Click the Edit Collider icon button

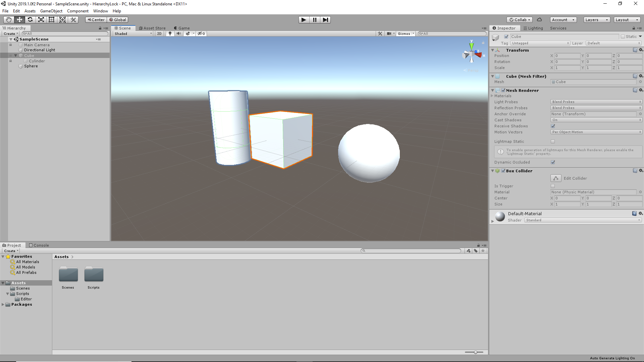click(x=556, y=178)
